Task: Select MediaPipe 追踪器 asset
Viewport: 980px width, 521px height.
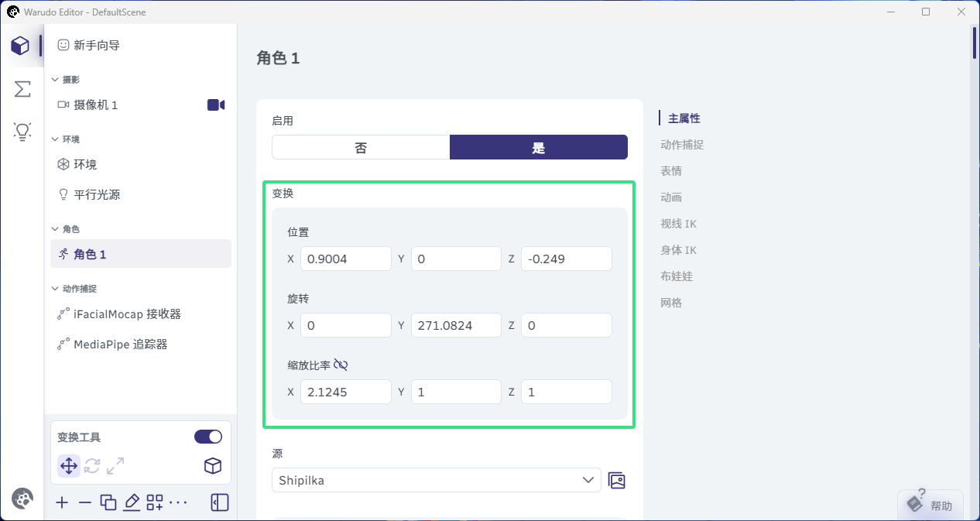Action: (141, 344)
